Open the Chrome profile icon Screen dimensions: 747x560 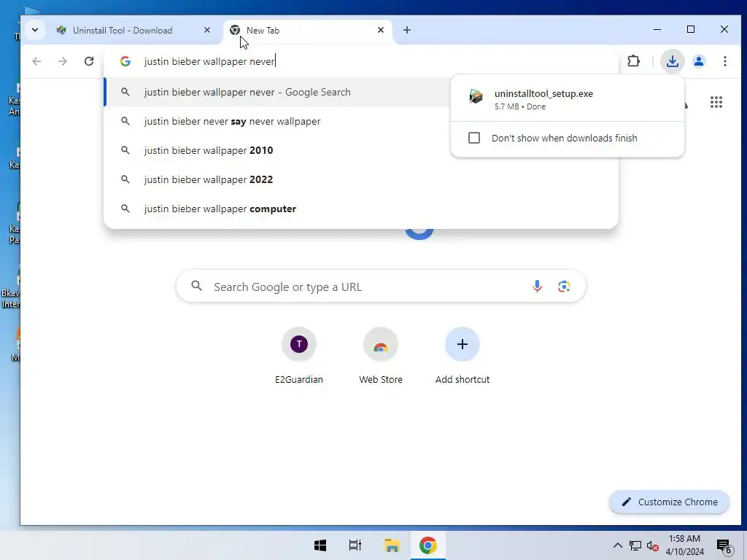699,61
